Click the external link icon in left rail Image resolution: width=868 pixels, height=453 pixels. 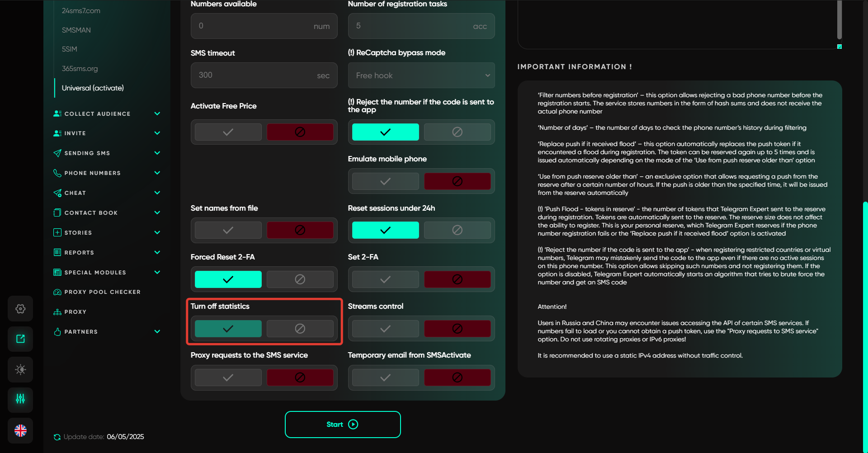click(x=20, y=339)
